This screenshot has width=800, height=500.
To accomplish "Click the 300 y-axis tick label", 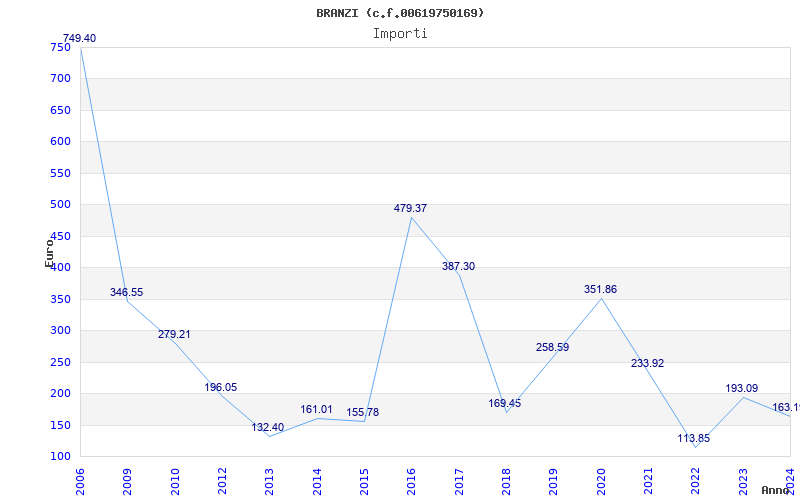I will 60,331.
